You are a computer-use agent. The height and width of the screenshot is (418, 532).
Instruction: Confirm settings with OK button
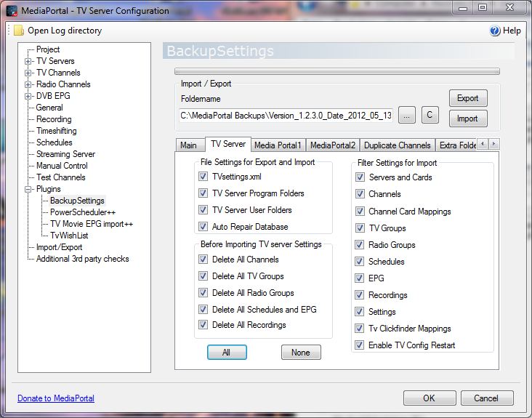(430, 398)
